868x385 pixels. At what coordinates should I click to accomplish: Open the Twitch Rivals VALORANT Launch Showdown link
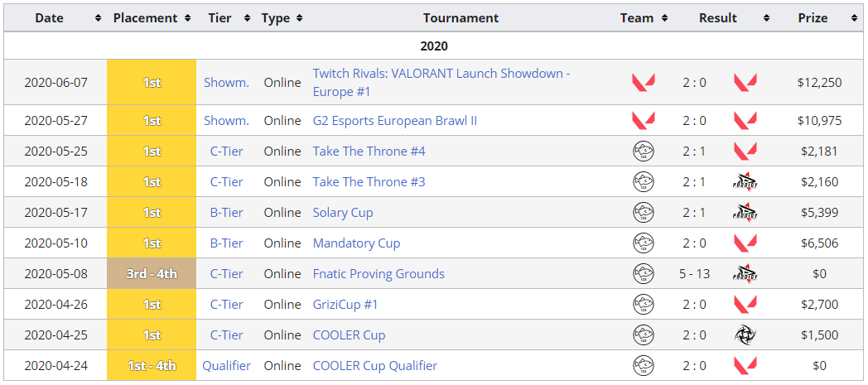441,83
